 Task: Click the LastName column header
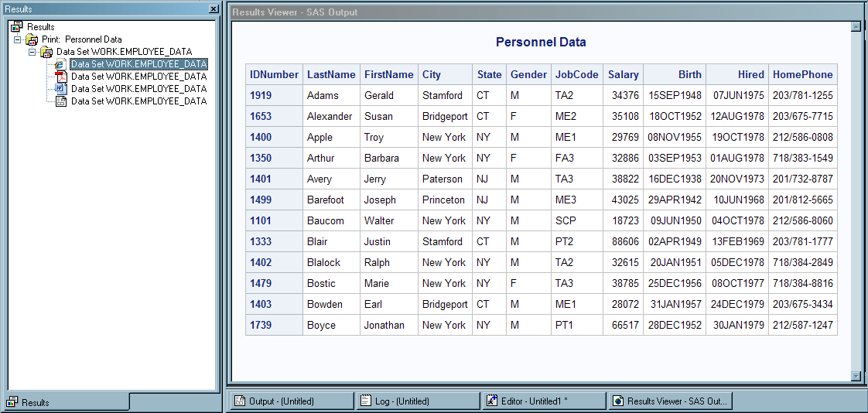(331, 74)
